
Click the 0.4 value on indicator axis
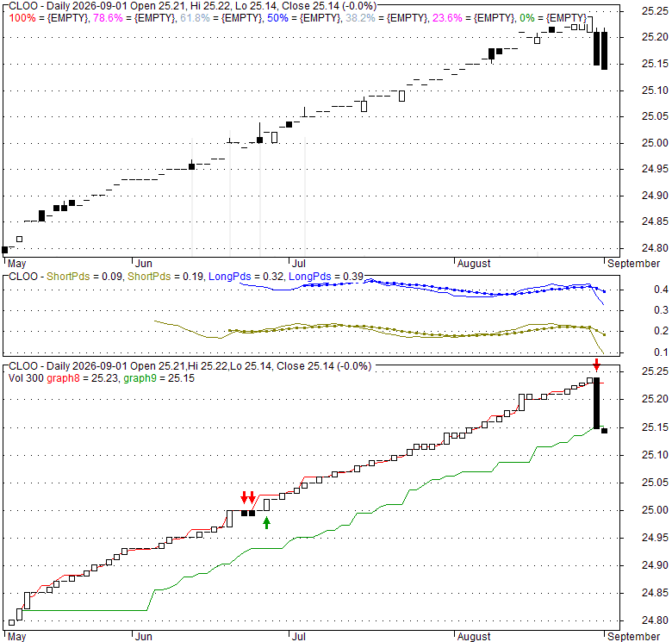click(x=661, y=290)
